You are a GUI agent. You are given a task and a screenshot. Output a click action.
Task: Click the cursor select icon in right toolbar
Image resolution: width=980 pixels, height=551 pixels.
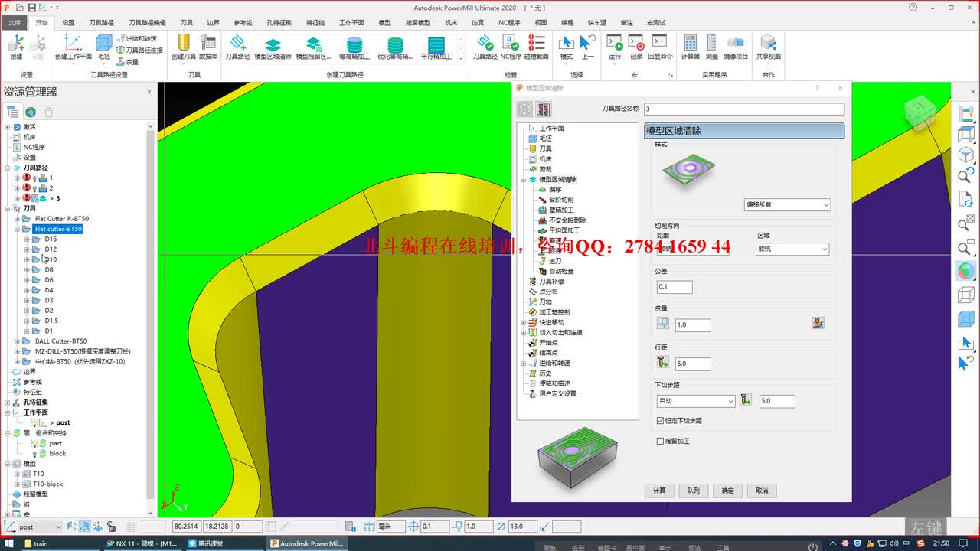(x=966, y=343)
